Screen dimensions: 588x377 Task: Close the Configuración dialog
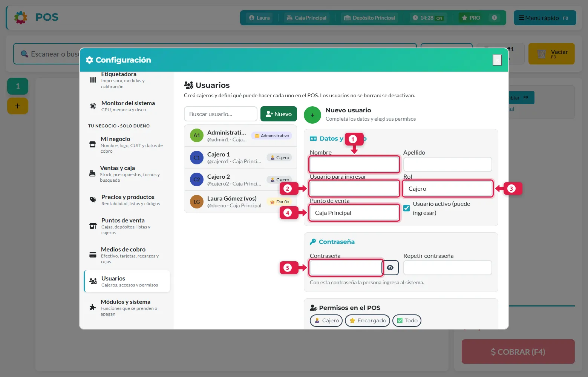click(x=498, y=60)
